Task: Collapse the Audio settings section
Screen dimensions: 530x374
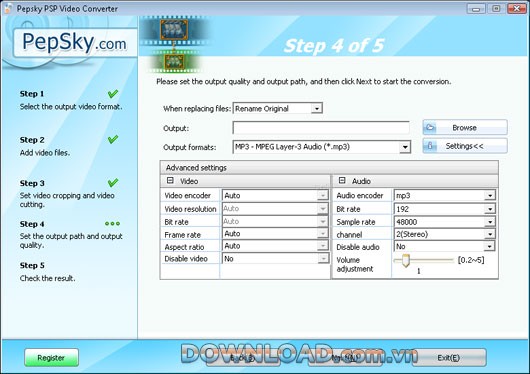Action: pos(342,181)
